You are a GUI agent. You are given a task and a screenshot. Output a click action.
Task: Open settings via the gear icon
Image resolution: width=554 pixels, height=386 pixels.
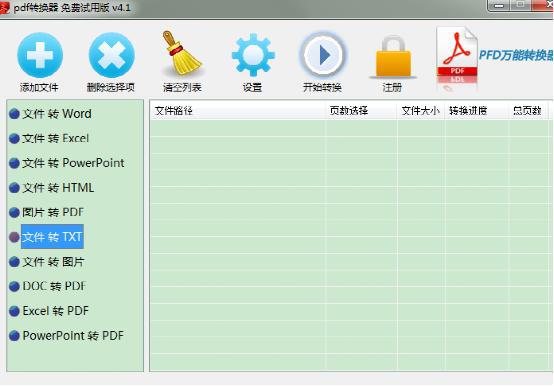(x=253, y=55)
